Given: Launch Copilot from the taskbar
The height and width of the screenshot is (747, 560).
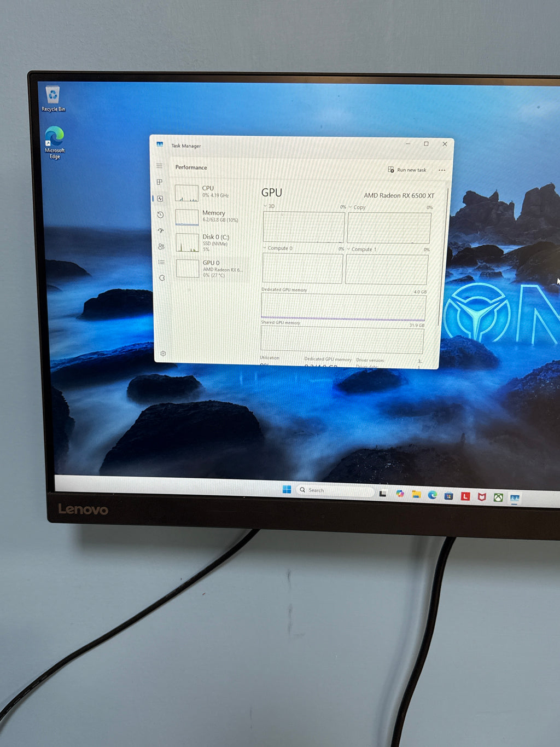Looking at the screenshot, I should coord(400,494).
